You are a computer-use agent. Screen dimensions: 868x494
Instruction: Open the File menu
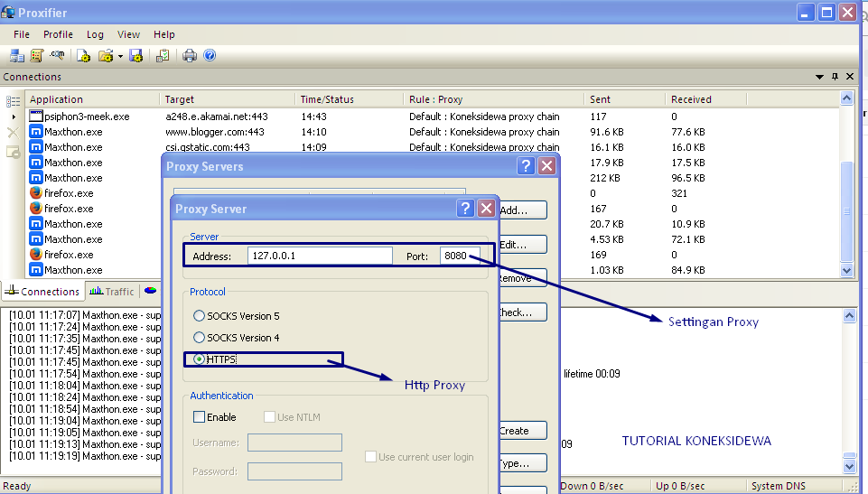(x=22, y=34)
